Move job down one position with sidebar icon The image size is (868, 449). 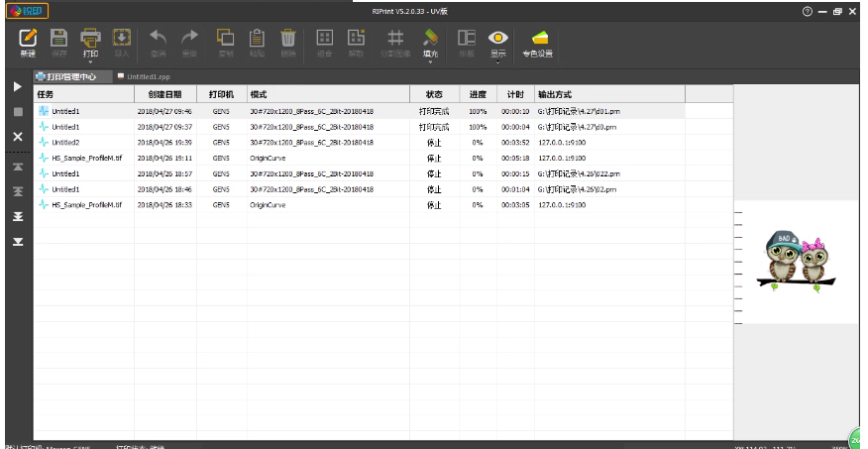[x=18, y=216]
